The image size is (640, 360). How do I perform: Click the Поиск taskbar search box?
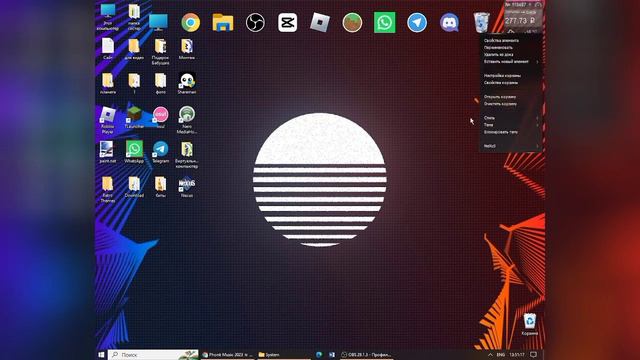[153, 355]
